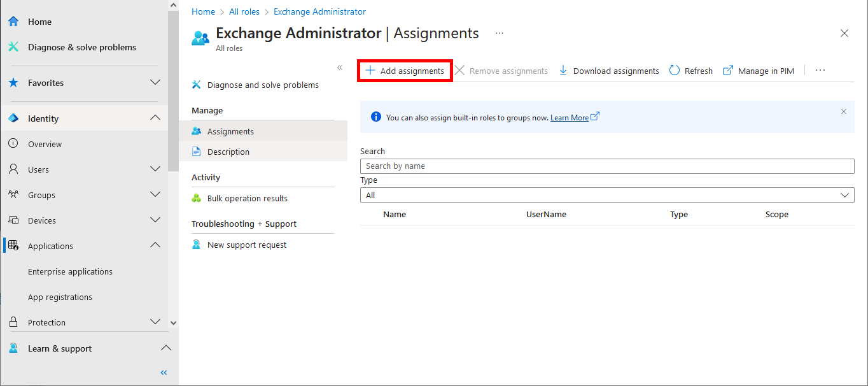Select the Protection lock icon

(13, 322)
